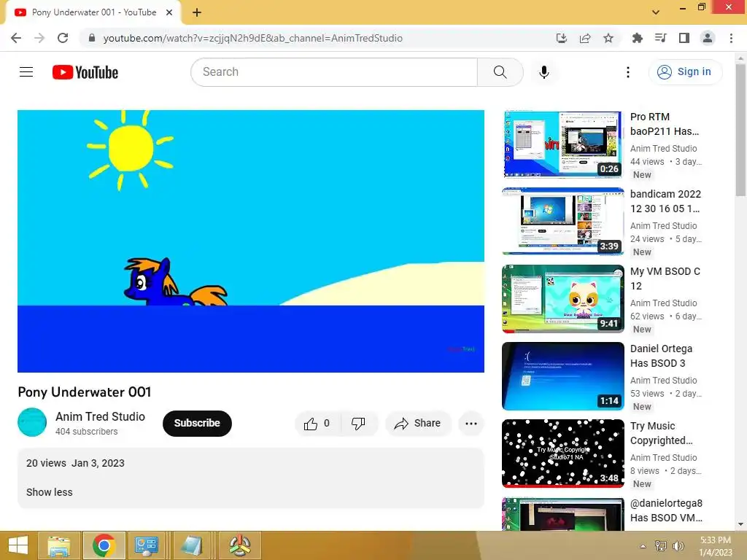
Task: Open bandicam 2022 video thumbnail
Action: 563,221
